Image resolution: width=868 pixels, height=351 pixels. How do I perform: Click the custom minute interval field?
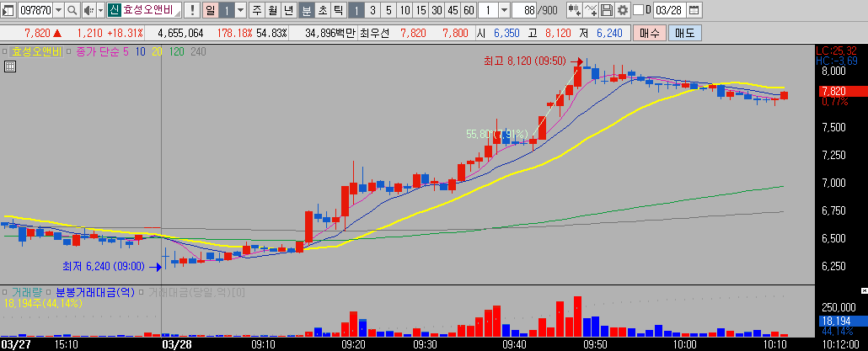pos(488,10)
